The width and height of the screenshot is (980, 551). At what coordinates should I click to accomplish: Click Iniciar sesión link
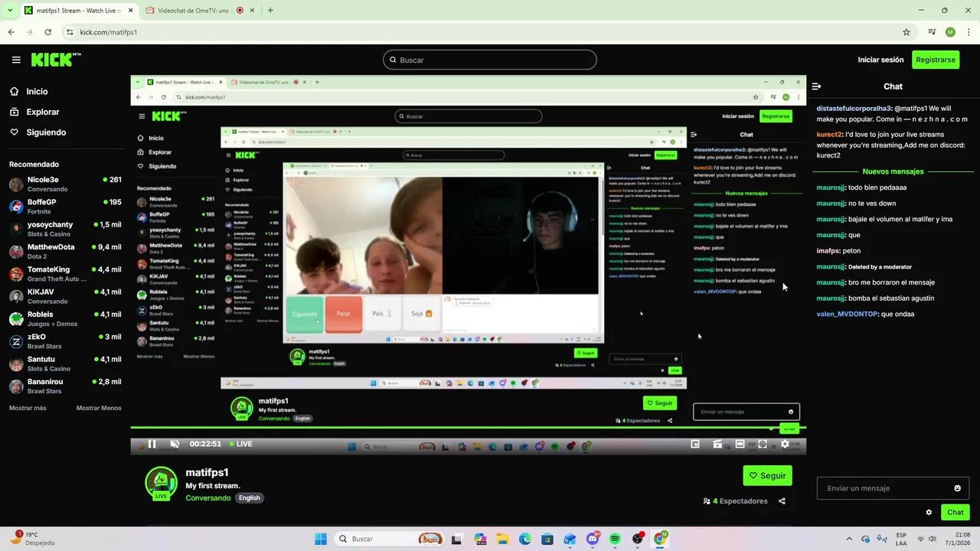tap(880, 60)
